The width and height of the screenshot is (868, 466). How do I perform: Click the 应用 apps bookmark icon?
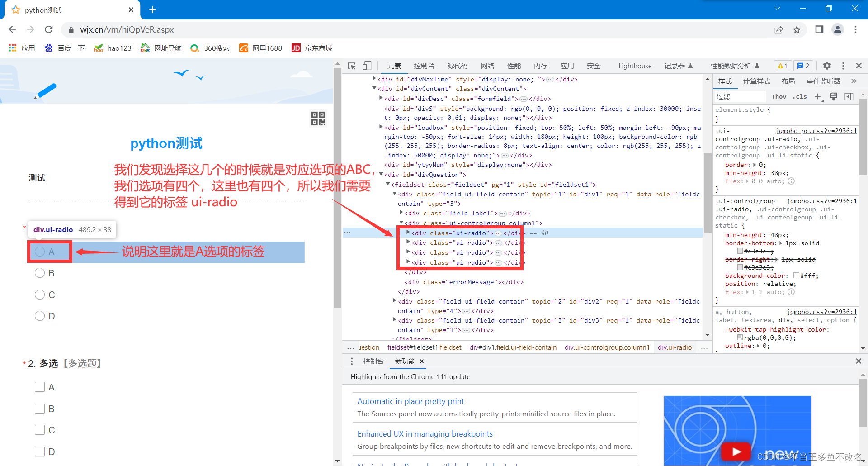13,48
